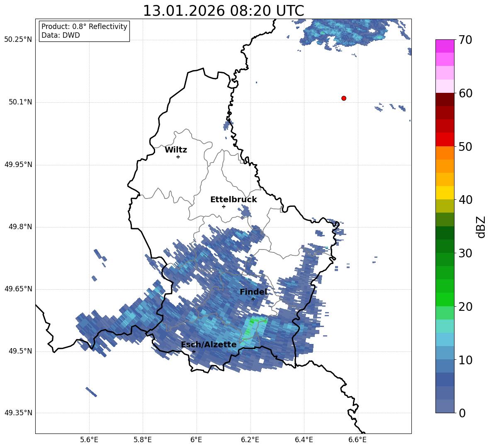The image size is (491, 448).
Task: Click the colorbar value 40
Action: 465,200
